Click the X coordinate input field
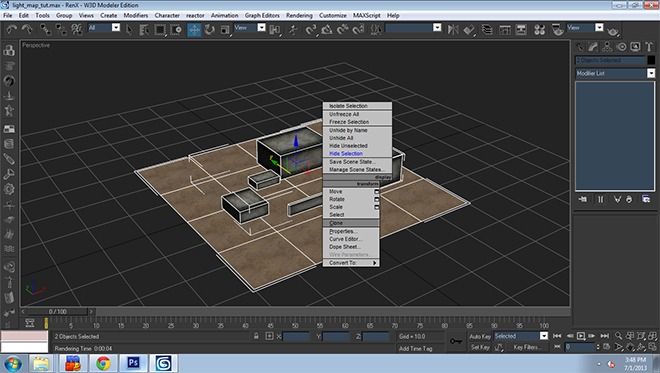660x373 pixels. point(296,336)
